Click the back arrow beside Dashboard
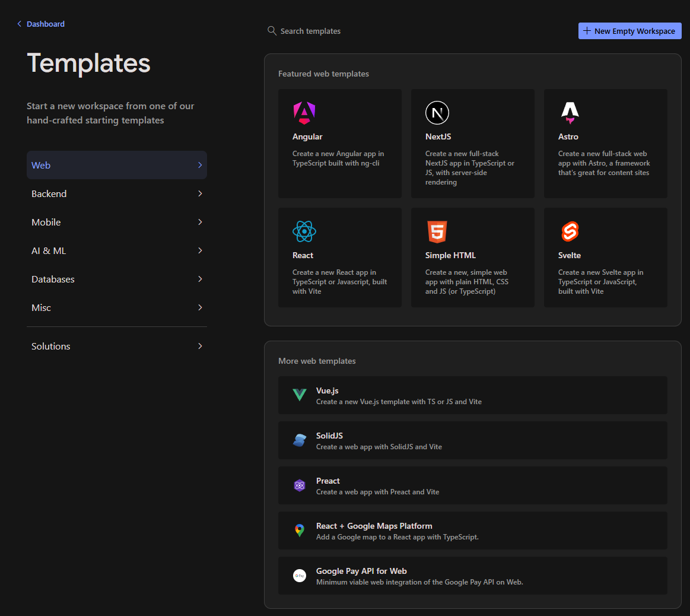The height and width of the screenshot is (616, 690). point(19,24)
